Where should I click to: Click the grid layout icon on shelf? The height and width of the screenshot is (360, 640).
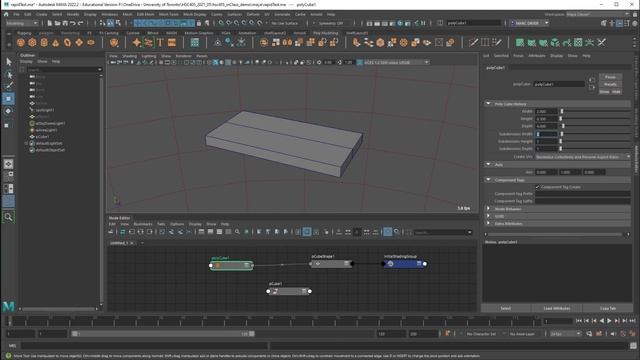click(195, 42)
